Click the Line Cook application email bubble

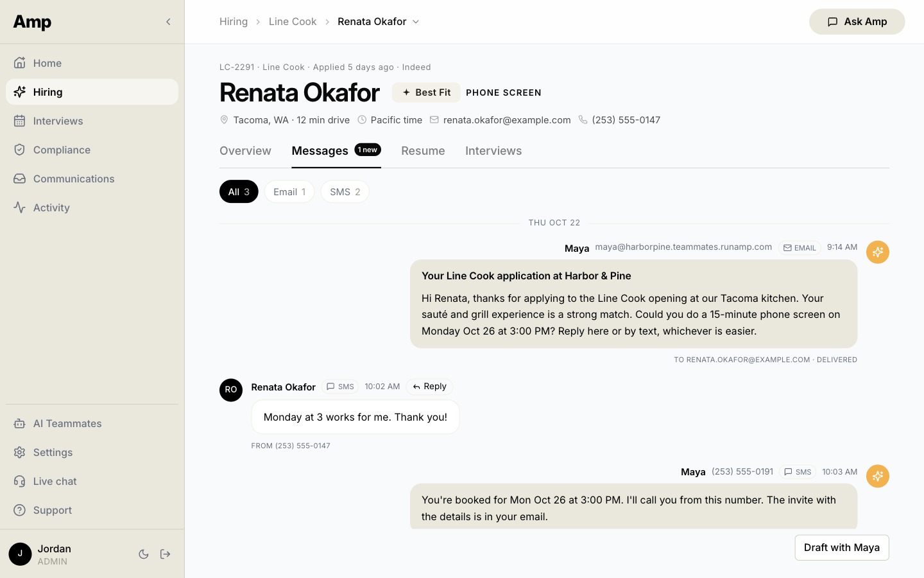634,304
